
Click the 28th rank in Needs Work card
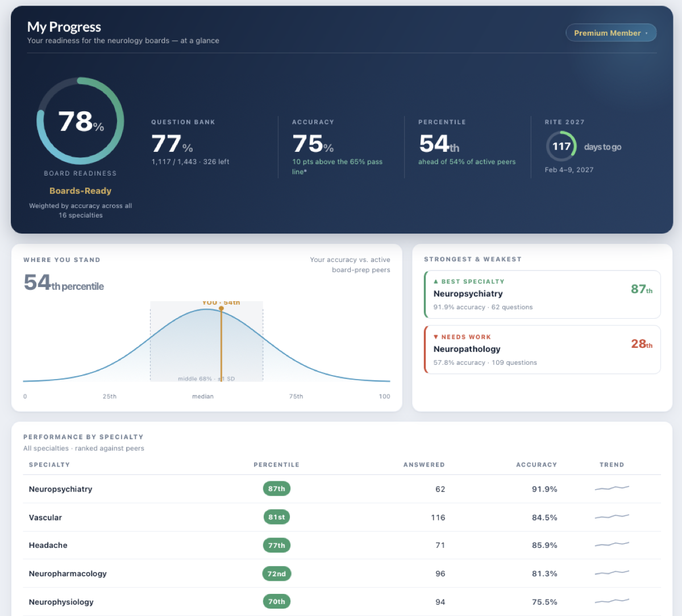[x=642, y=344]
